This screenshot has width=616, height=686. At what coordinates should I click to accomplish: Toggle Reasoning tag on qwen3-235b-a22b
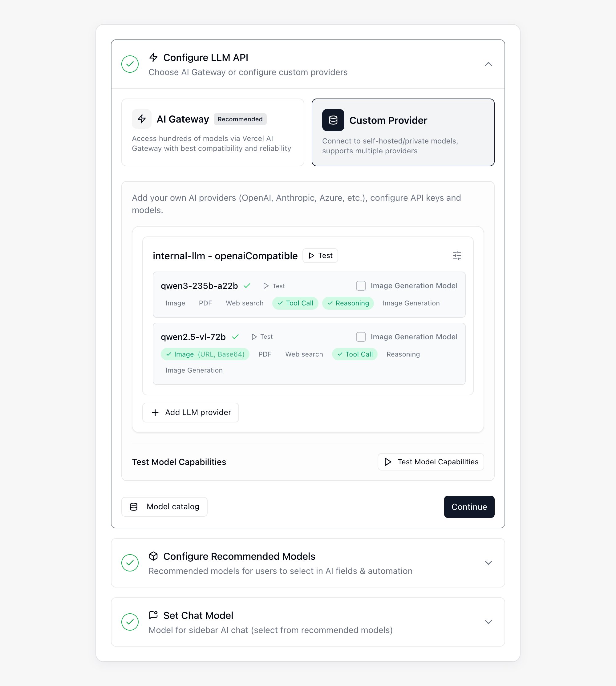[x=348, y=303]
